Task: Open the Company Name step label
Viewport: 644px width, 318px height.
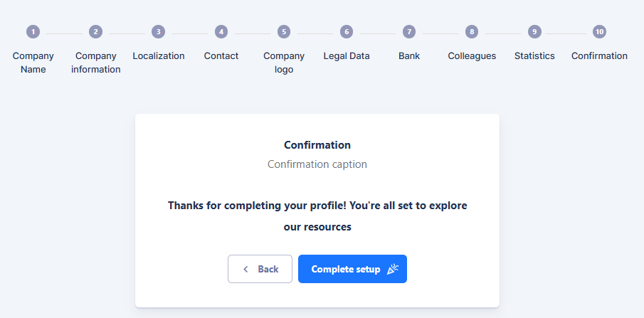Action: click(x=33, y=63)
